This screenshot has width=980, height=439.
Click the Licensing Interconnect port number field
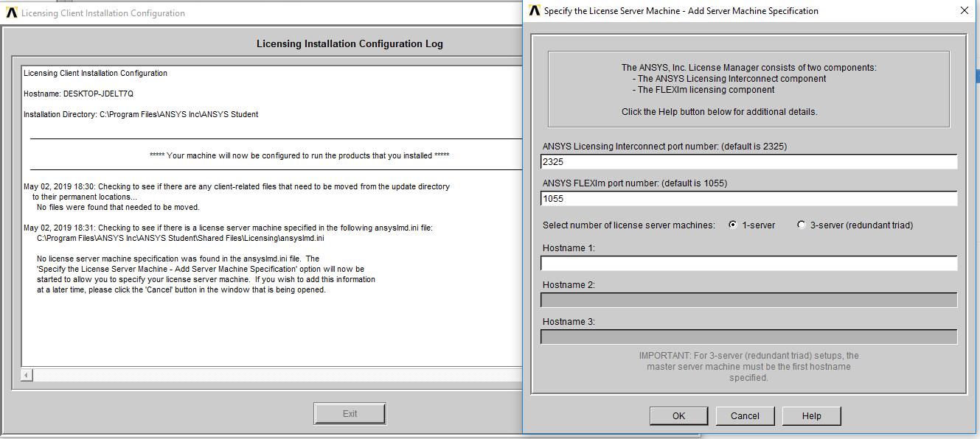[748, 162]
